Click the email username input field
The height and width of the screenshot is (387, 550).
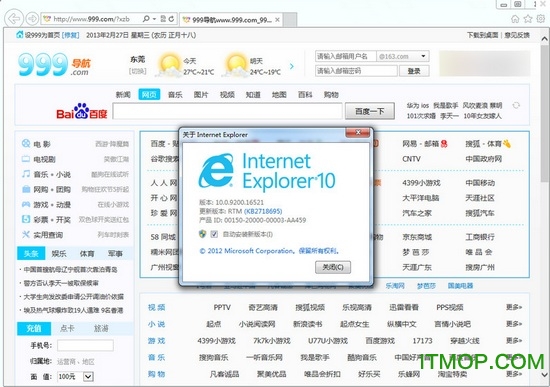[346, 56]
